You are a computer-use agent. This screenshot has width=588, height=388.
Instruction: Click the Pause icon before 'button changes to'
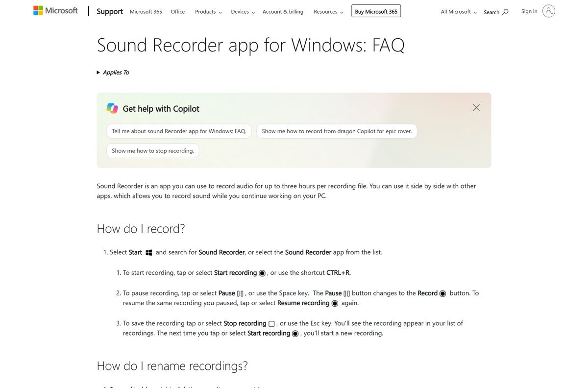click(347, 293)
